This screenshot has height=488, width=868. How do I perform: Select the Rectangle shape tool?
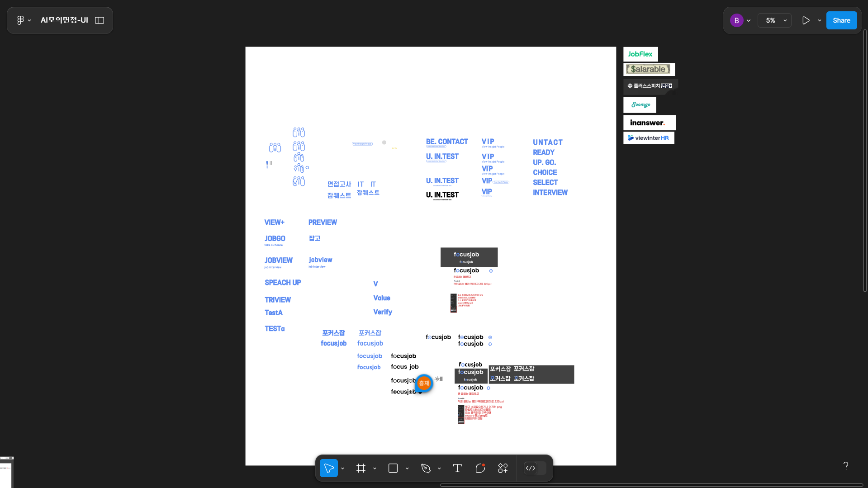point(393,468)
